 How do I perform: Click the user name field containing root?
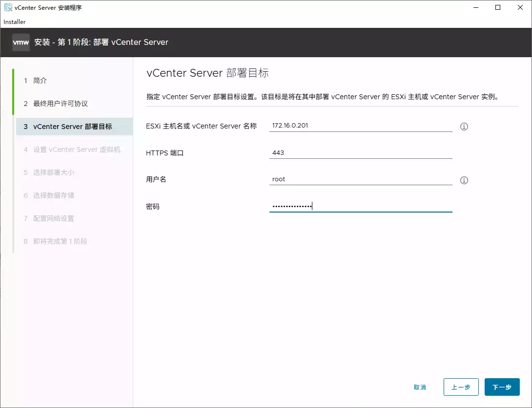[x=361, y=179]
